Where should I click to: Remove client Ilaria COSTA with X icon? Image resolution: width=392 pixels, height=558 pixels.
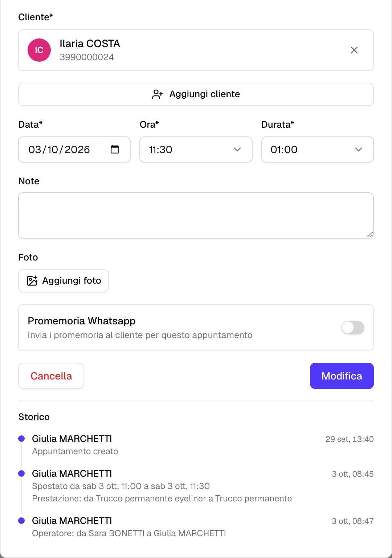tap(354, 50)
